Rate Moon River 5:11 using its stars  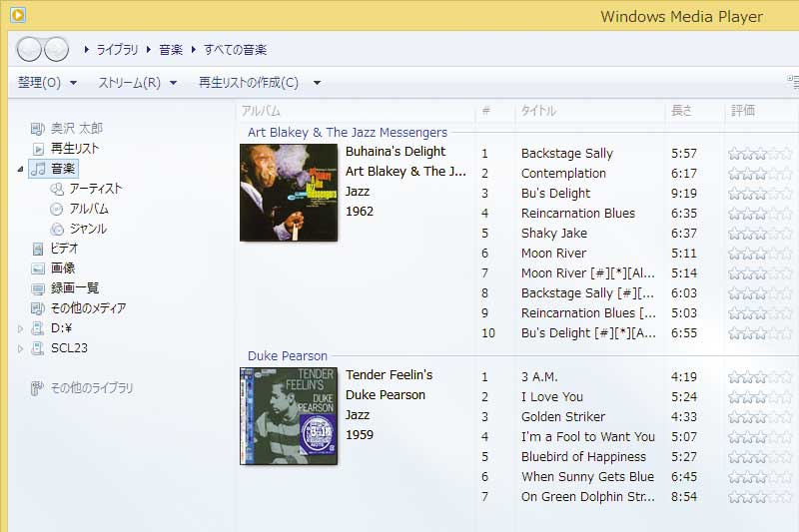tap(760, 253)
